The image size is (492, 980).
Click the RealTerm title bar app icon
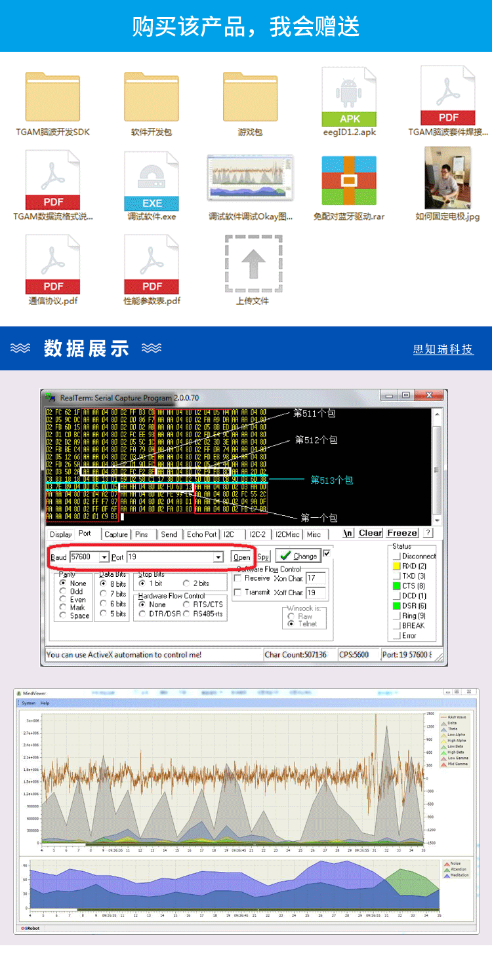click(51, 397)
